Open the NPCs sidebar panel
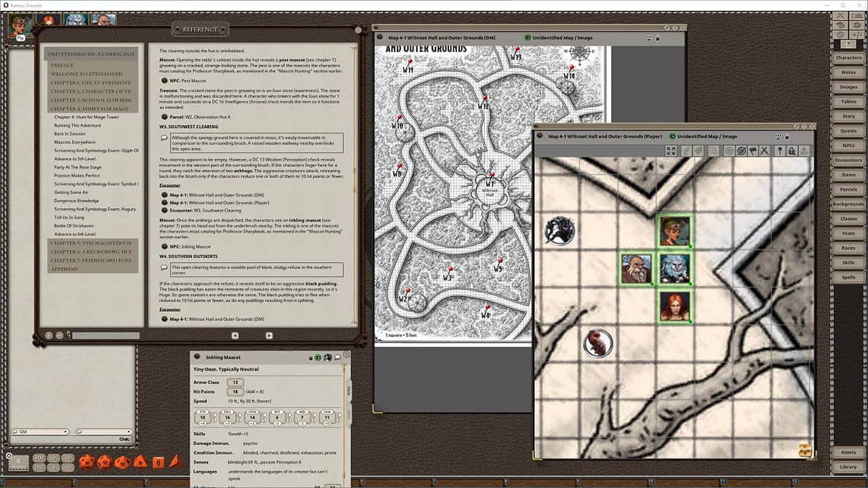This screenshot has width=868, height=488. pyautogui.click(x=848, y=145)
